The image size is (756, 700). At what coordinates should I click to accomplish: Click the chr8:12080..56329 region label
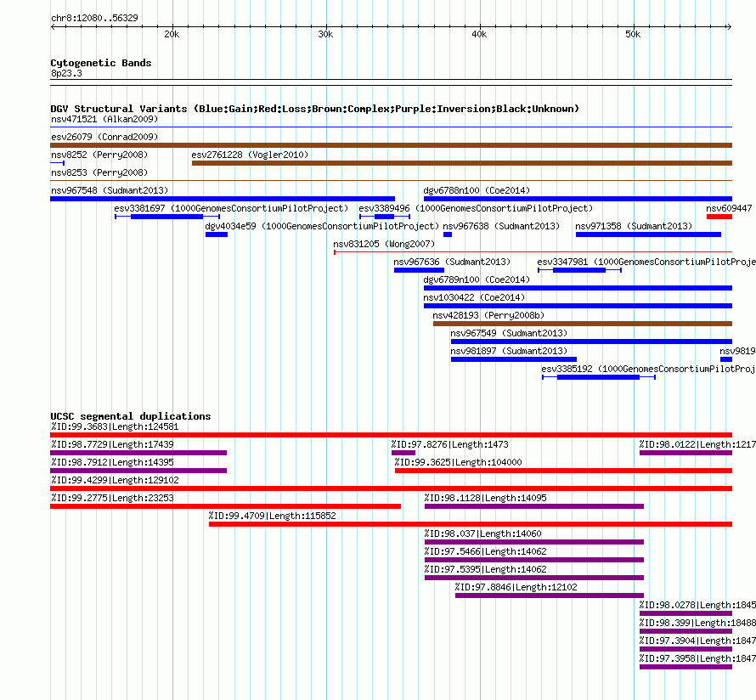(x=94, y=18)
